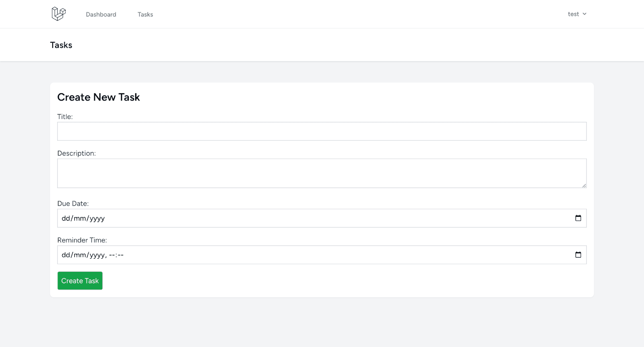The width and height of the screenshot is (644, 347).
Task: Select the month segment of Due Date
Action: [x=80, y=218]
